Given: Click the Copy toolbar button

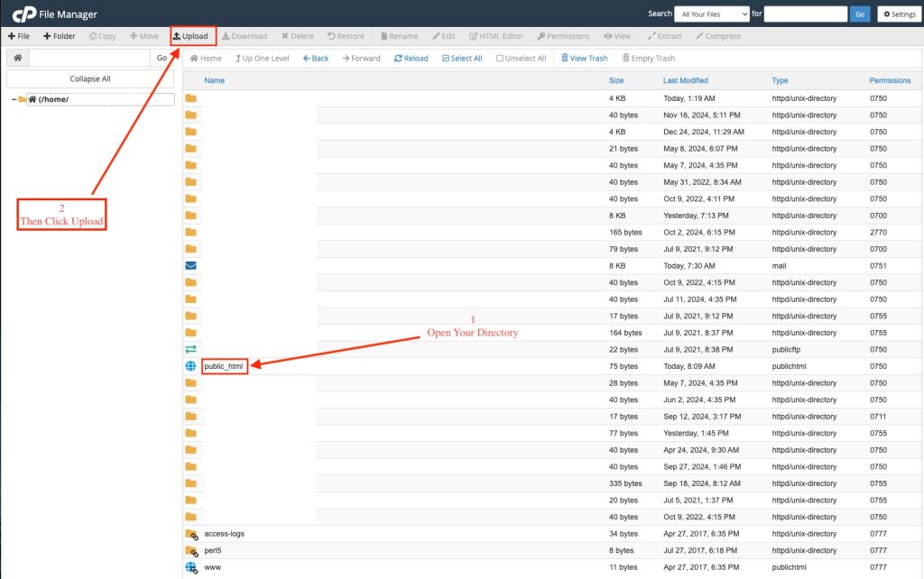Looking at the screenshot, I should point(103,36).
